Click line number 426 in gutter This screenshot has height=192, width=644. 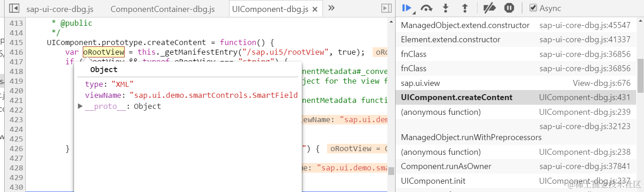pyautogui.click(x=16, y=148)
